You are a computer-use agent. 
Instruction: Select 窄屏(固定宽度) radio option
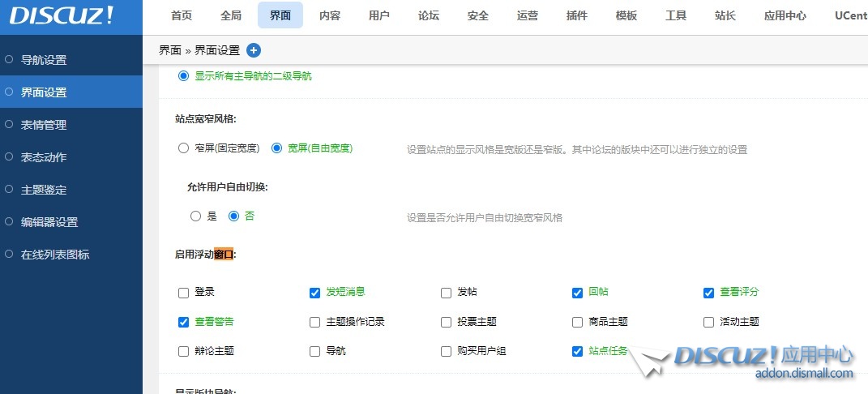point(183,148)
